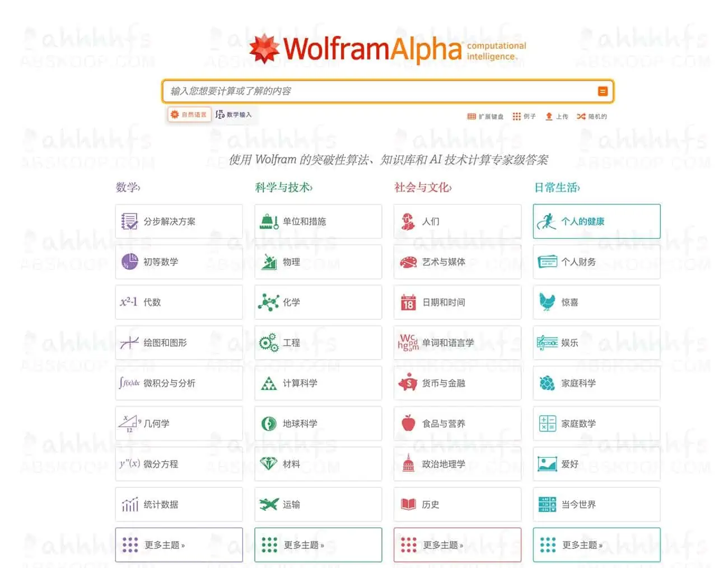Submit query with orange equals icon
The image size is (728, 568).
coord(603,91)
